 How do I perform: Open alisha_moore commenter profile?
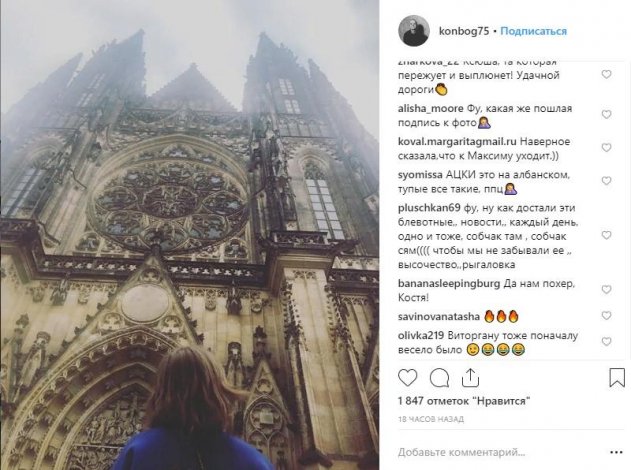pyautogui.click(x=431, y=109)
